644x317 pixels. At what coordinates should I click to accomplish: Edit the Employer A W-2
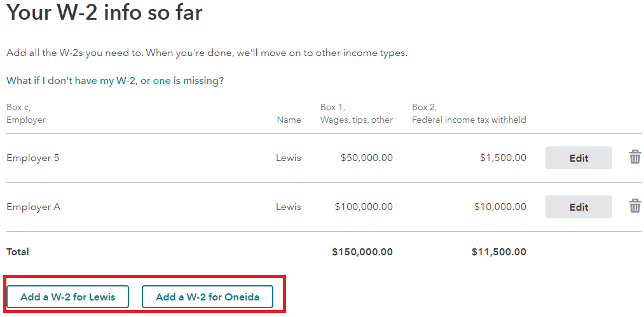coord(579,207)
